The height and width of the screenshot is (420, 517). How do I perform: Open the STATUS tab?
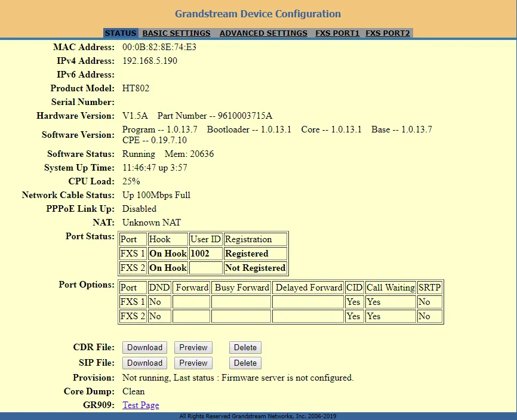click(x=121, y=33)
